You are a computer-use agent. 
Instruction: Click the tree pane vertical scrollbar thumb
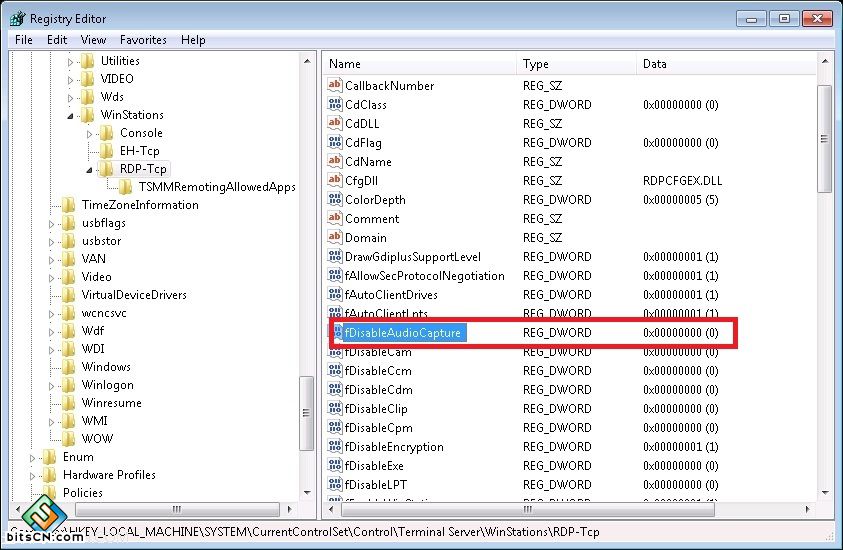pos(306,413)
